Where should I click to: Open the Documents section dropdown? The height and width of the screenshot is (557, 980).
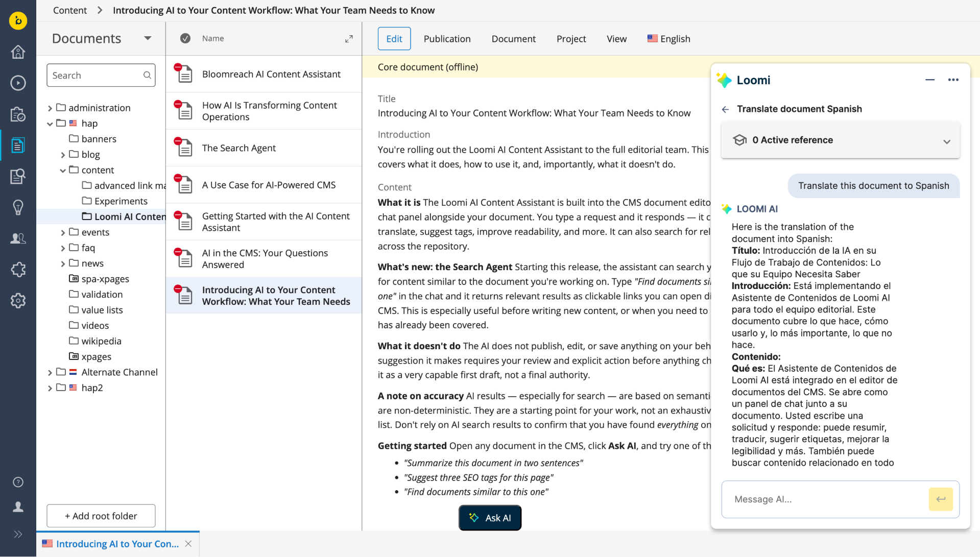(148, 38)
